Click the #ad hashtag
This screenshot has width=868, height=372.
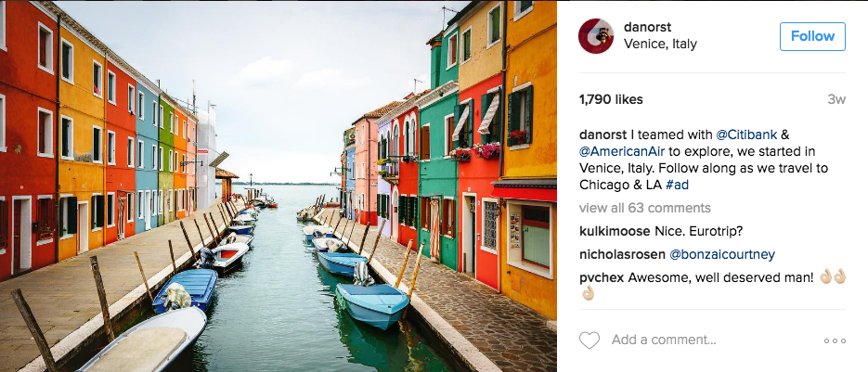677,185
